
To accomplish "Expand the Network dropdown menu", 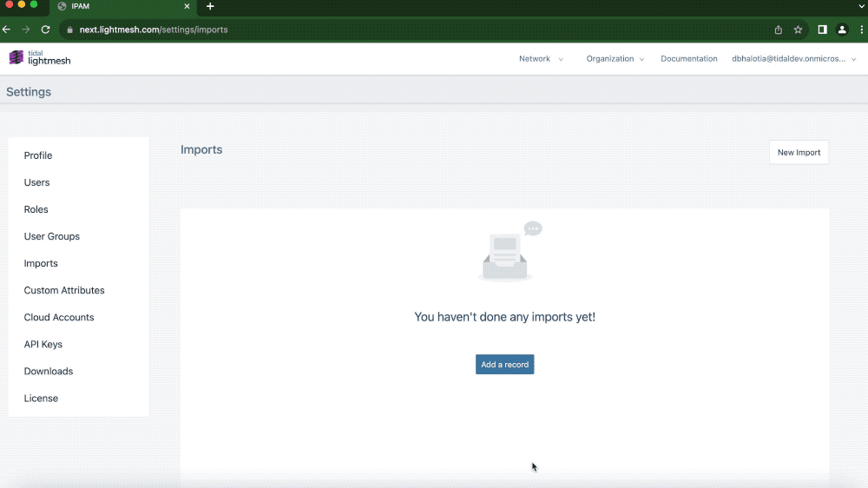I will (541, 59).
